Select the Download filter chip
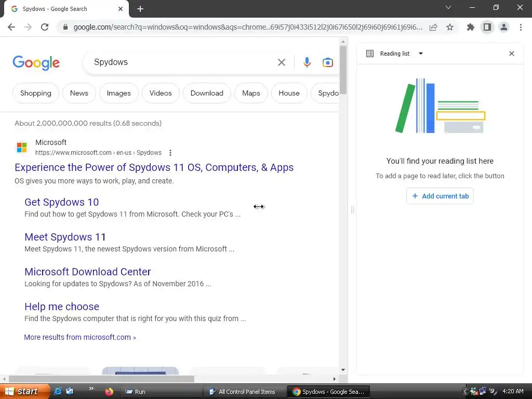 (207, 93)
